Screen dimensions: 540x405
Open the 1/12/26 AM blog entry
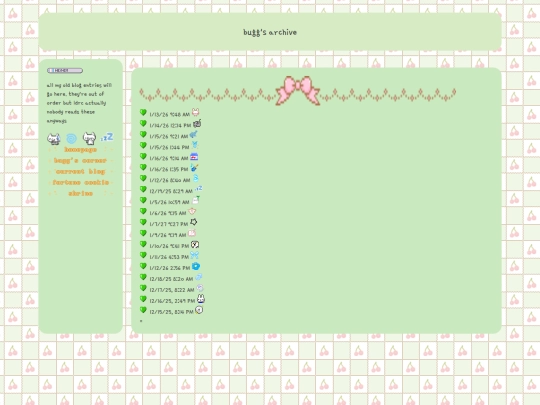click(170, 180)
